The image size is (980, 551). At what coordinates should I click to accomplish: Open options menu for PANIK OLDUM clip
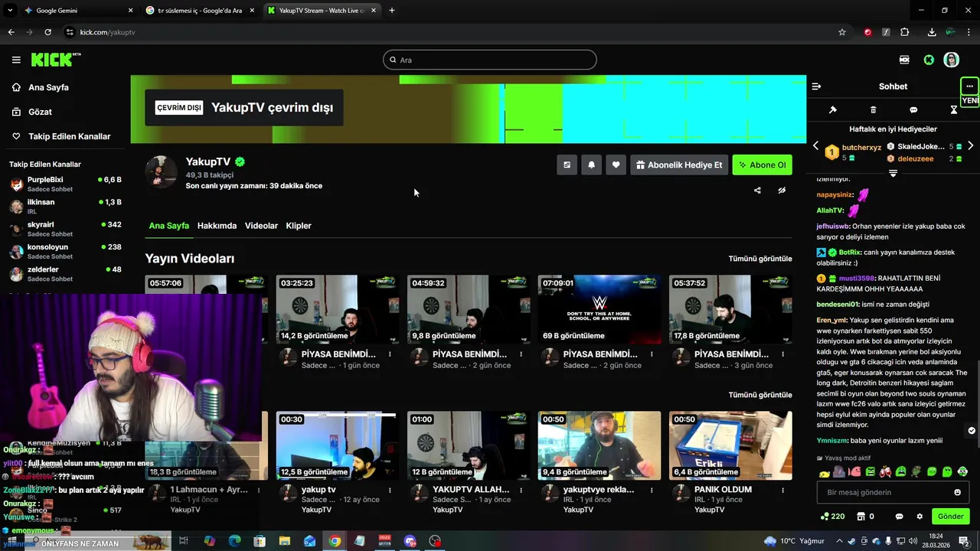783,490
